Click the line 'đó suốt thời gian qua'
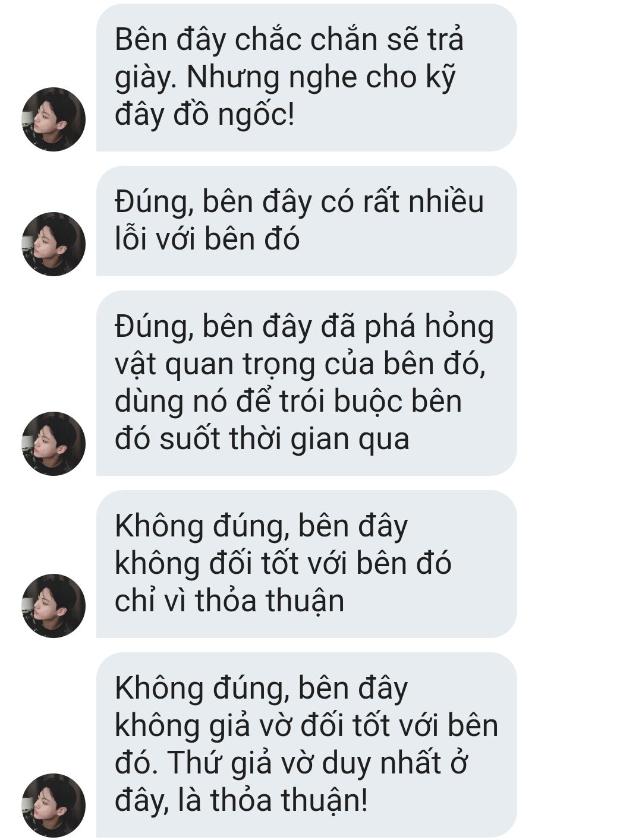The width and height of the screenshot is (642, 840). tap(262, 438)
